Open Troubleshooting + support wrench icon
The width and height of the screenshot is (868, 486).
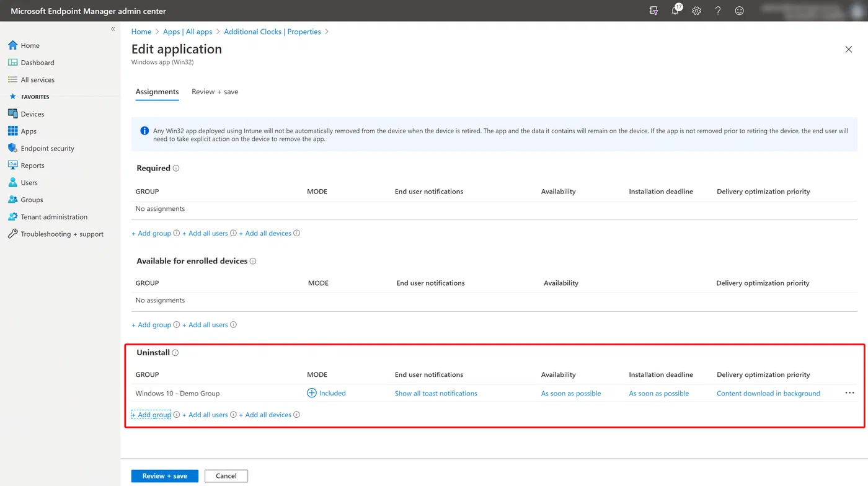pyautogui.click(x=12, y=234)
